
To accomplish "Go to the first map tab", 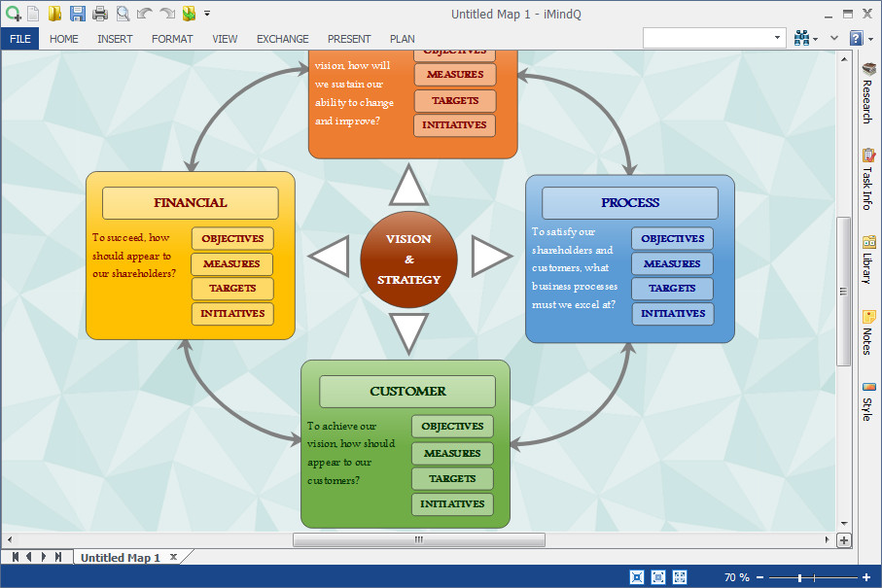I will (x=16, y=557).
